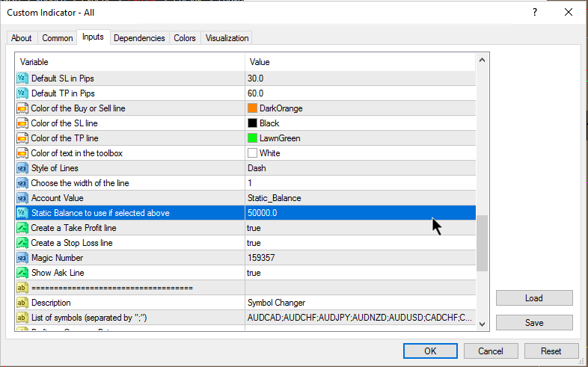The height and width of the screenshot is (367, 588).
Task: Edit the 159357 Magic Number value
Action: 360,258
